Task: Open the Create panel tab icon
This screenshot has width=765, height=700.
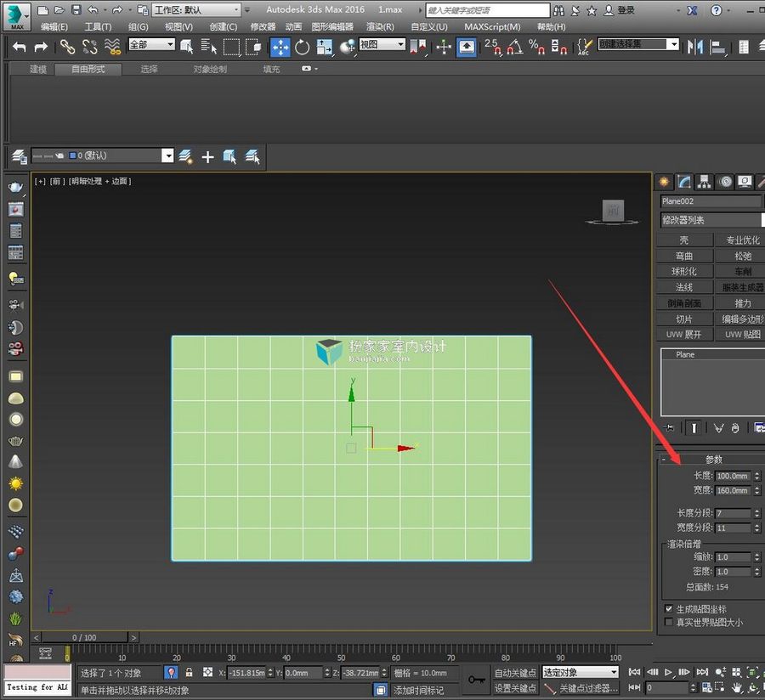Action: tap(664, 183)
